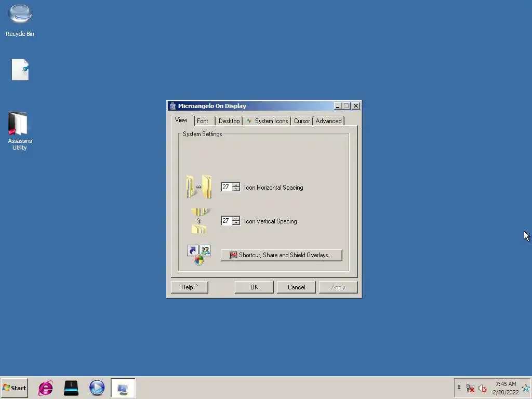Launch Internet Explorer from the taskbar
The width and height of the screenshot is (532, 399).
pyautogui.click(x=46, y=388)
